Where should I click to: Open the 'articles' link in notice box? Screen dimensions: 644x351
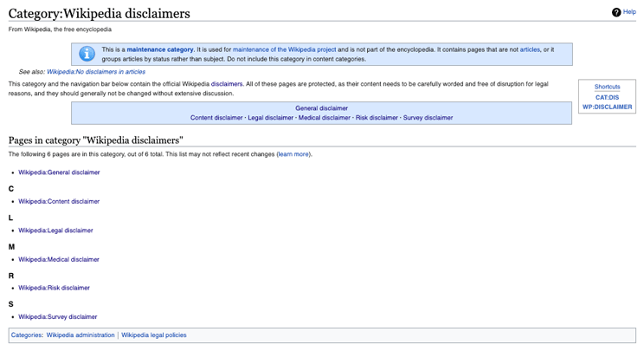[x=530, y=49]
